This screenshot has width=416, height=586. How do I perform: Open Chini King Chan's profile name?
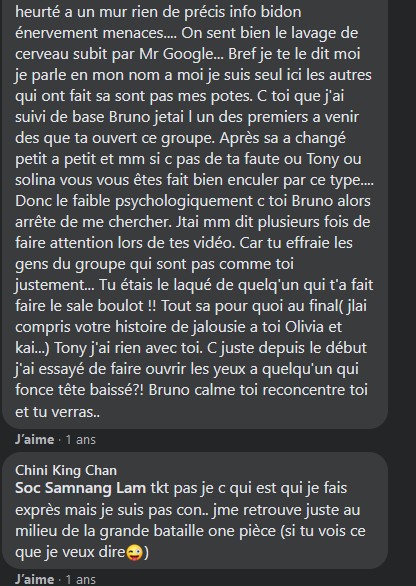pos(66,470)
